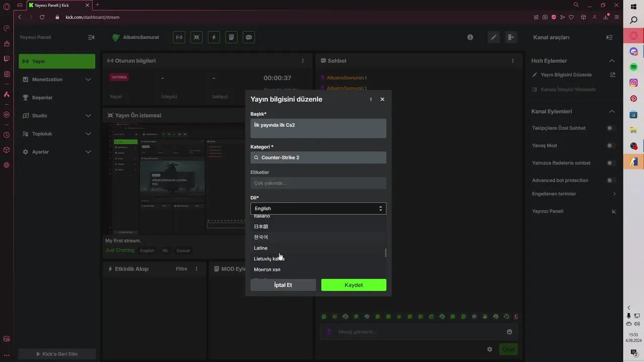Click the Just Chatting category text
The width and height of the screenshot is (644, 362).
(x=120, y=250)
